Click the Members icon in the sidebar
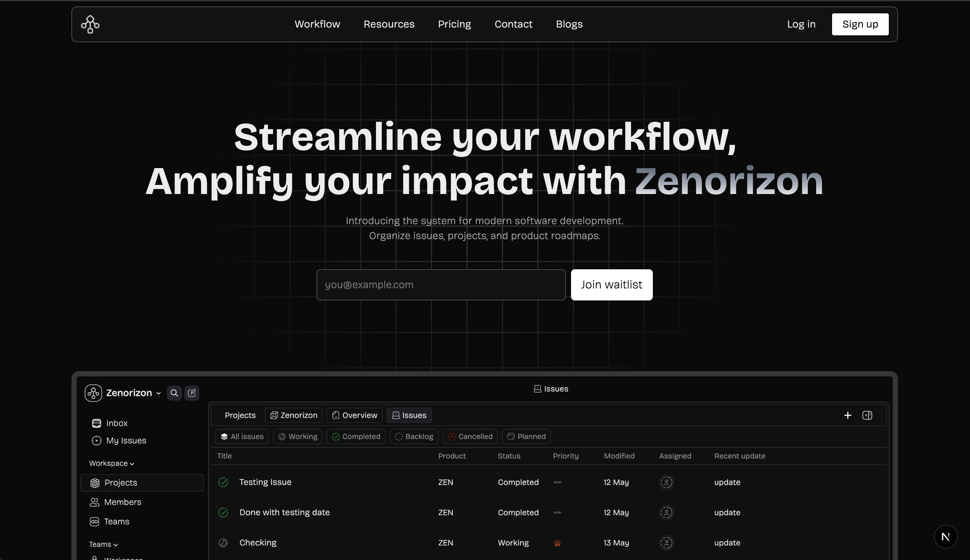Screen dimensions: 970x560 [x=95, y=502]
